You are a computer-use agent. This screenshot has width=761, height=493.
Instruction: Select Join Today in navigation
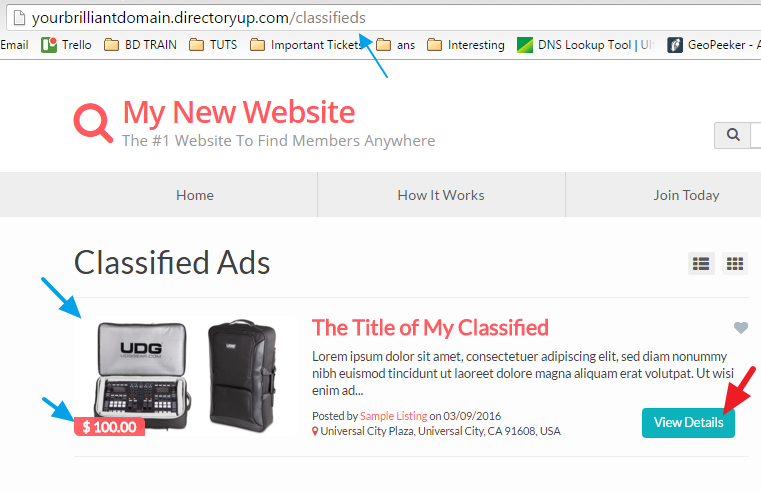686,195
